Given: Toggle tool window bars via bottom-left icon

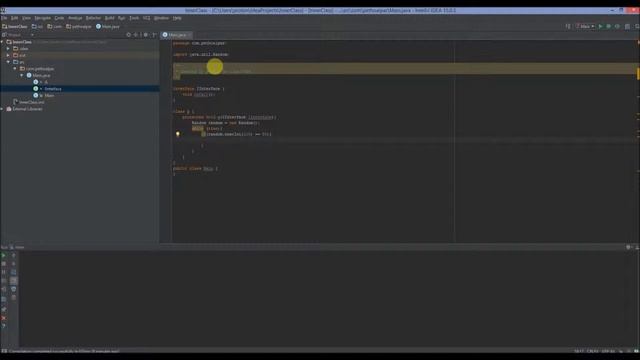Looking at the screenshot, I should click(4, 351).
